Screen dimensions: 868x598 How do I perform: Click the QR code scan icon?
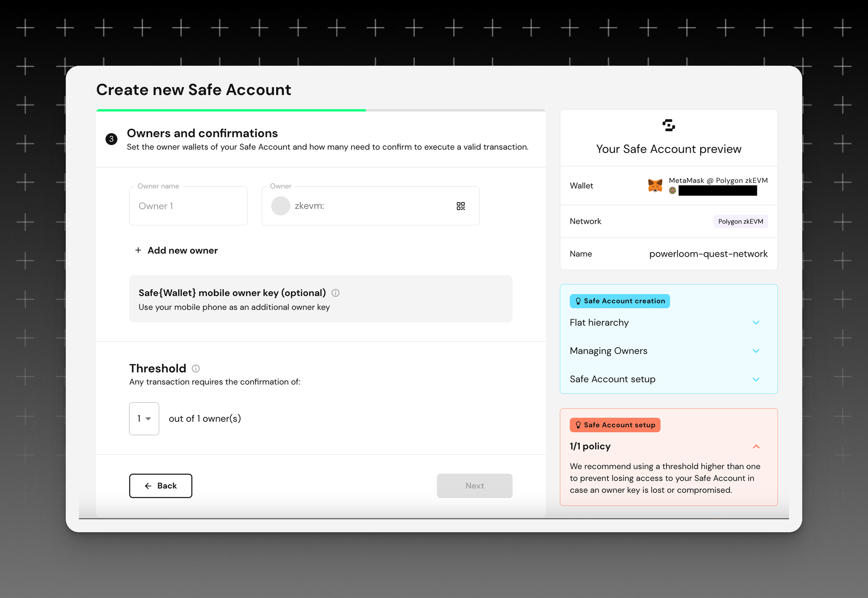460,206
